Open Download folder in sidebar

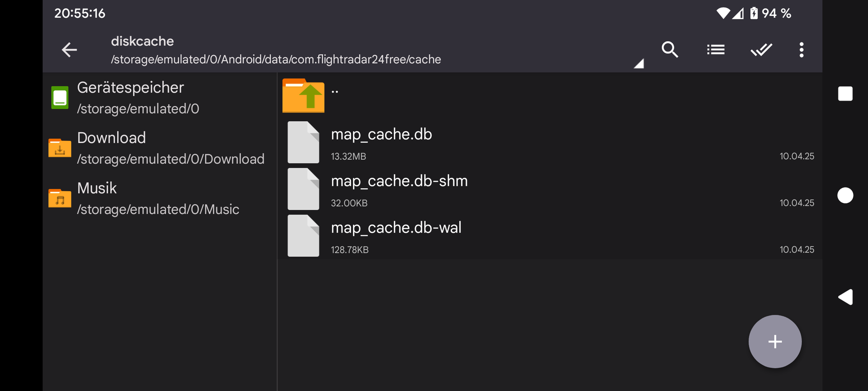click(158, 148)
